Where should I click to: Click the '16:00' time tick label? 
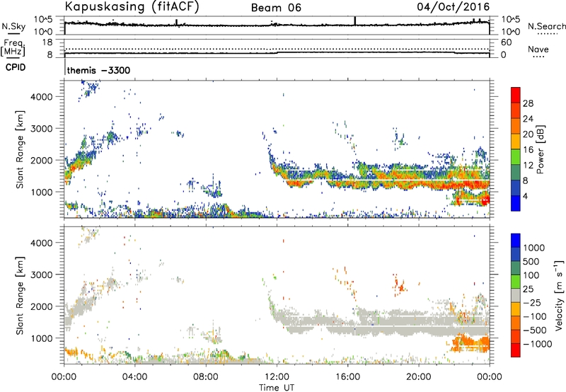click(x=347, y=377)
